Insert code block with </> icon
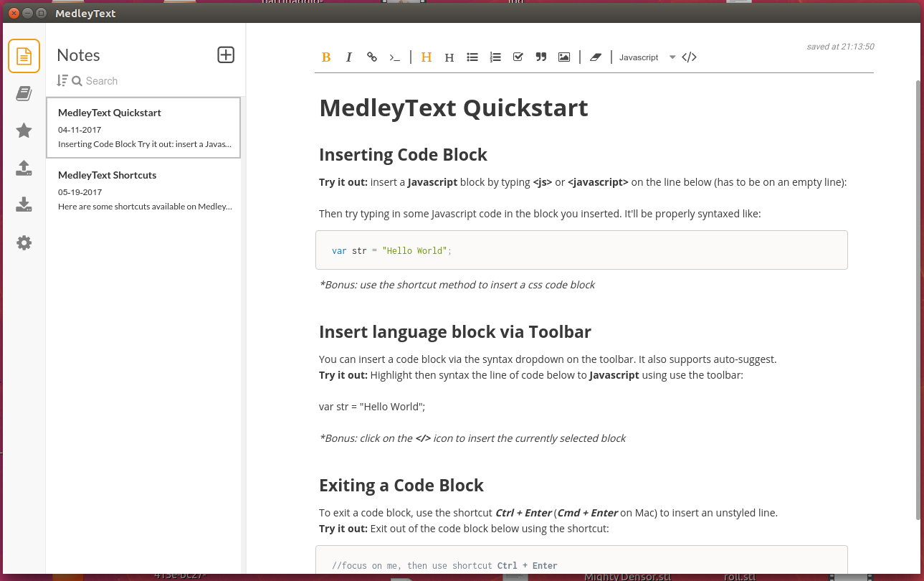This screenshot has height=581, width=924. coord(689,57)
